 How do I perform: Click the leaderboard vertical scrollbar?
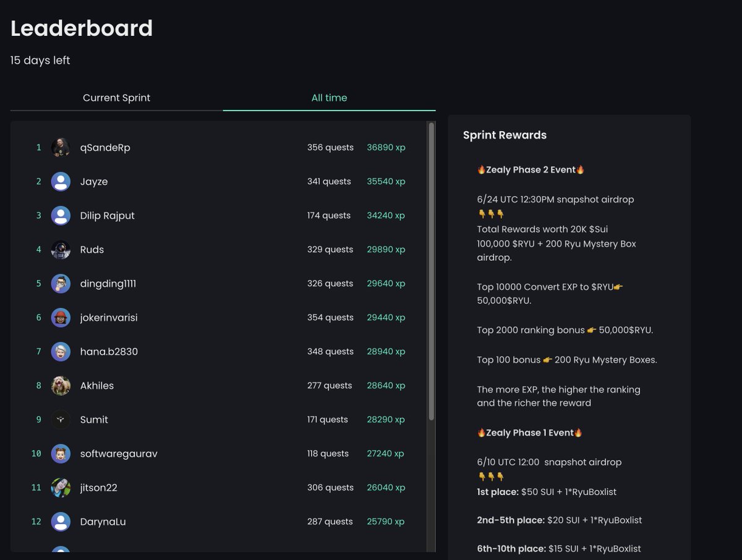tap(432, 272)
